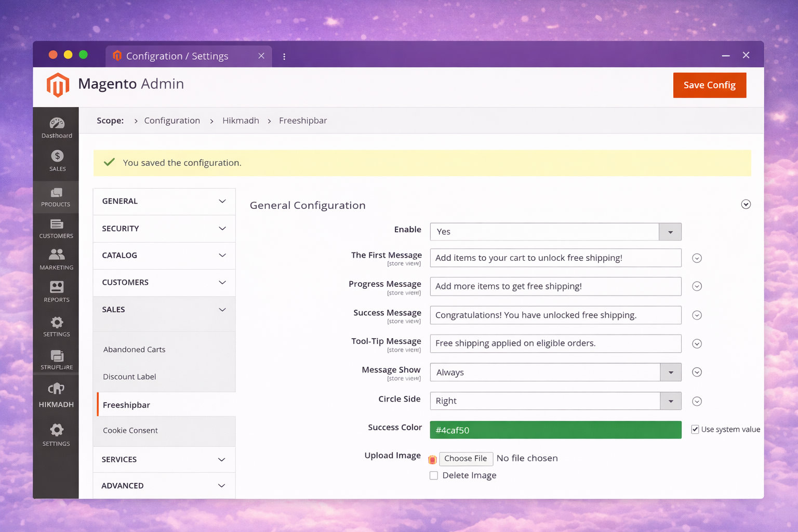The height and width of the screenshot is (532, 798).
Task: Open the Abandoned Carts menu item
Action: pyautogui.click(x=134, y=350)
